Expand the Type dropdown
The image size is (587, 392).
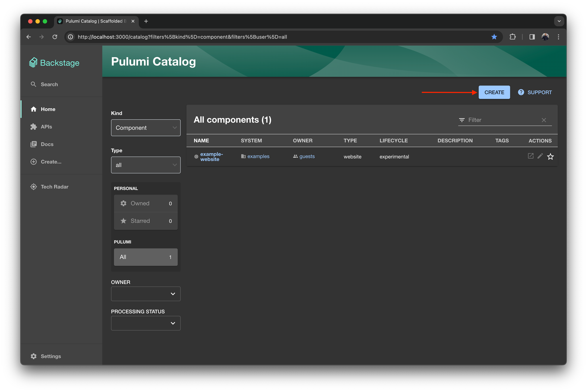pos(146,165)
